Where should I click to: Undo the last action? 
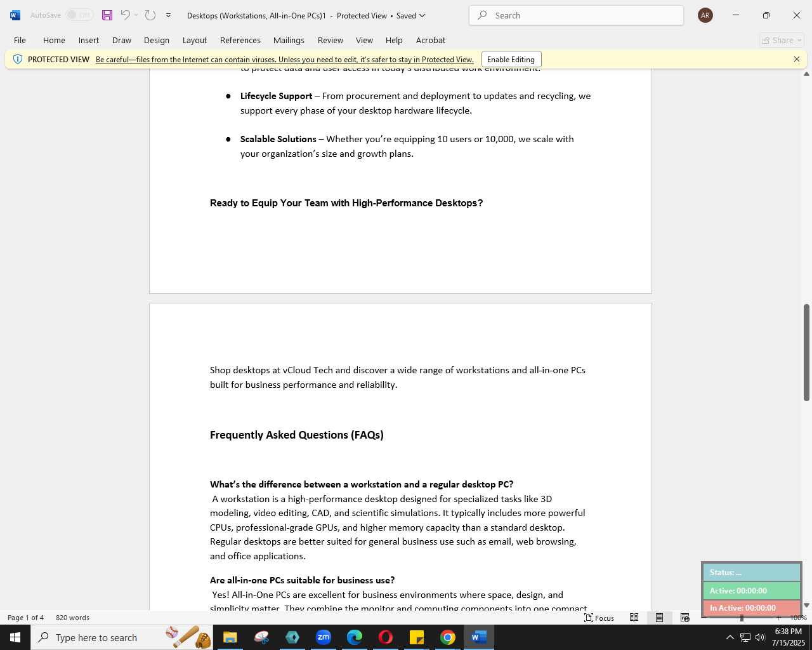click(x=126, y=15)
